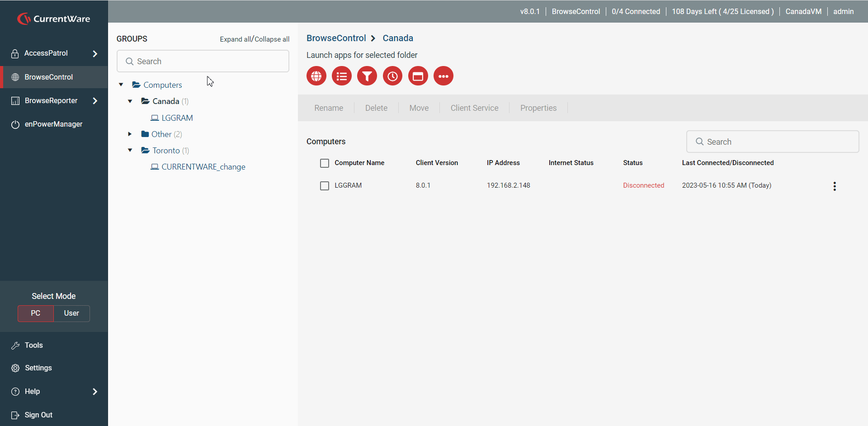Click Sign Out label
This screenshot has height=426, width=868.
tap(38, 415)
